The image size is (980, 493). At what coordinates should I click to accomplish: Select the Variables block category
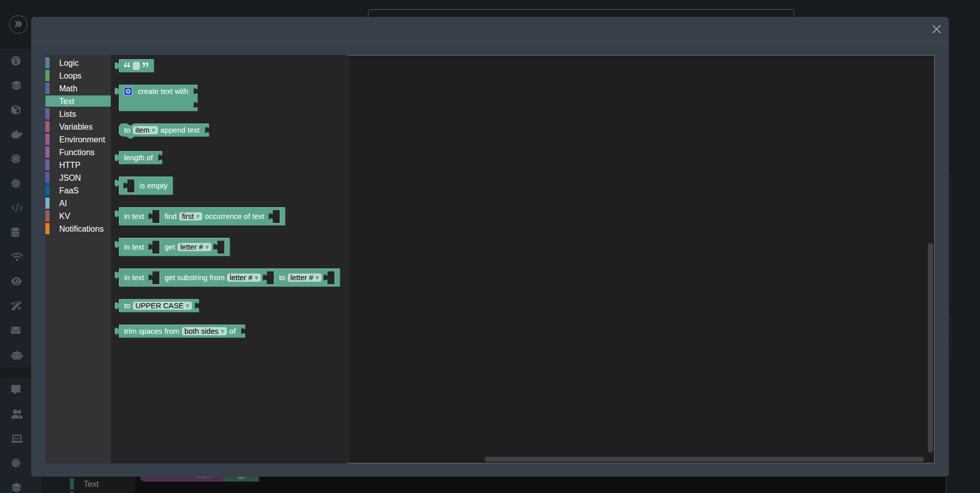pos(78,127)
